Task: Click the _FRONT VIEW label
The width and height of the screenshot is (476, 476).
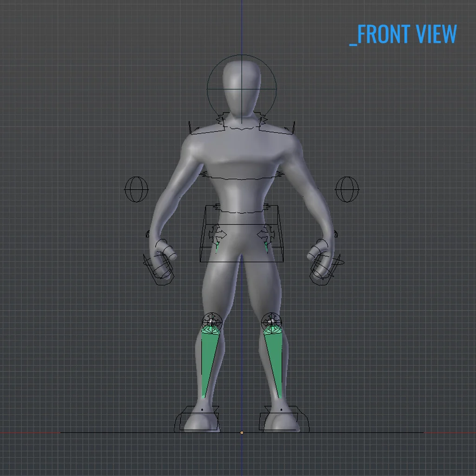Action: coord(403,33)
